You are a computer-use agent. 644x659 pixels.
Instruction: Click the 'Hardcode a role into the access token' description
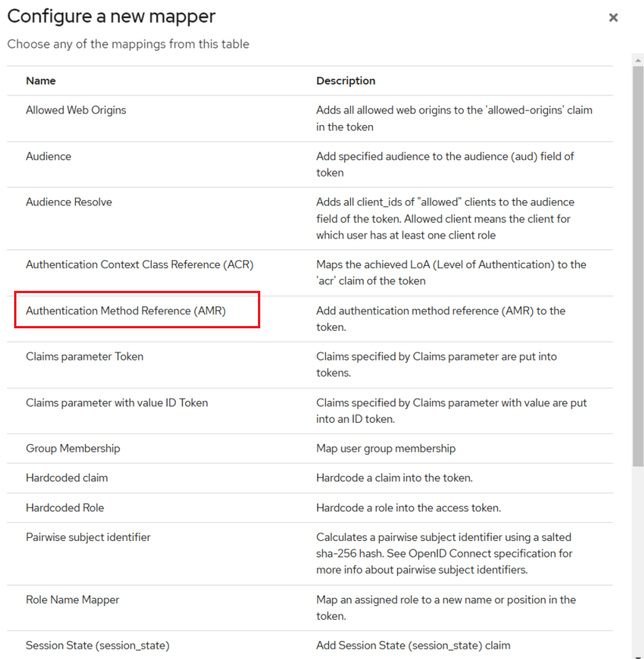(x=408, y=508)
